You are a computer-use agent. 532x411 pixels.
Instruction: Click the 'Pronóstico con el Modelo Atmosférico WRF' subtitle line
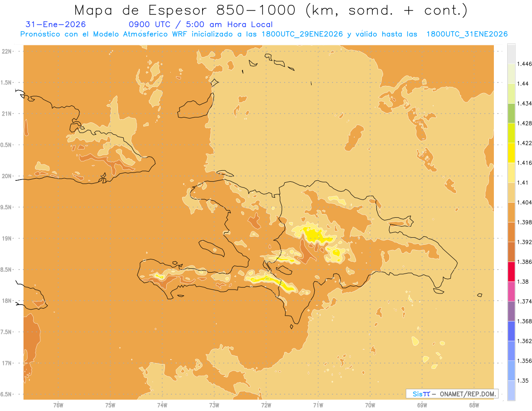point(264,34)
